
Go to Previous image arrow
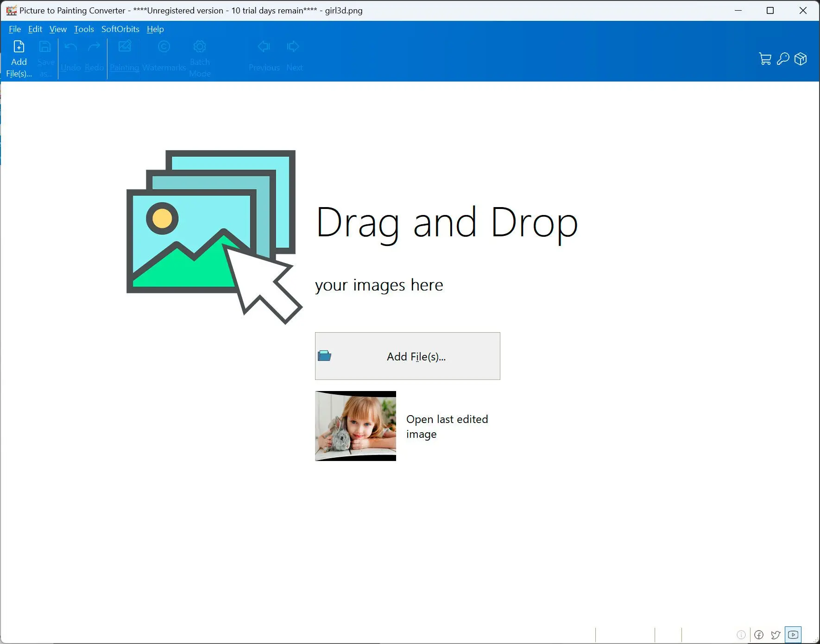264,46
